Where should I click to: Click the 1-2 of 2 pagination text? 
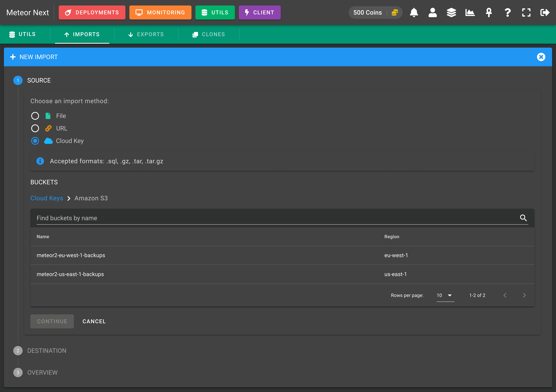477,295
